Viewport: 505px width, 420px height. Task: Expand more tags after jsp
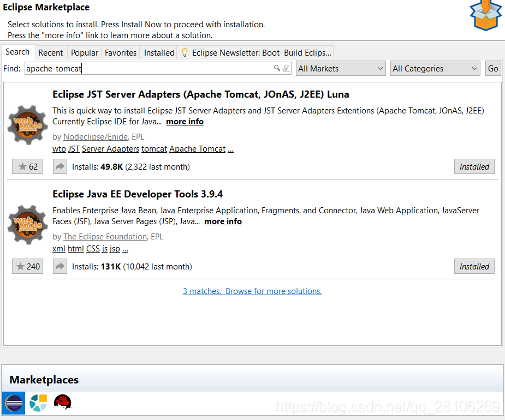click(125, 250)
